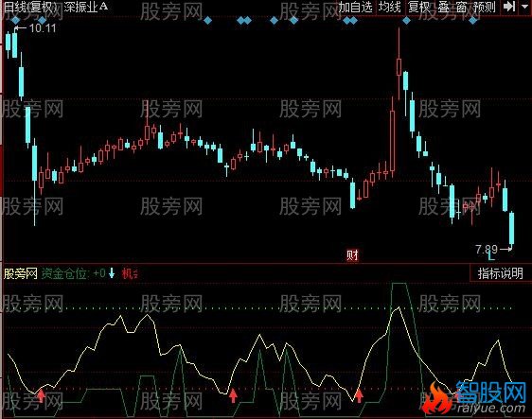
Task: Click the 10.11 high price label
Action: pos(43,28)
